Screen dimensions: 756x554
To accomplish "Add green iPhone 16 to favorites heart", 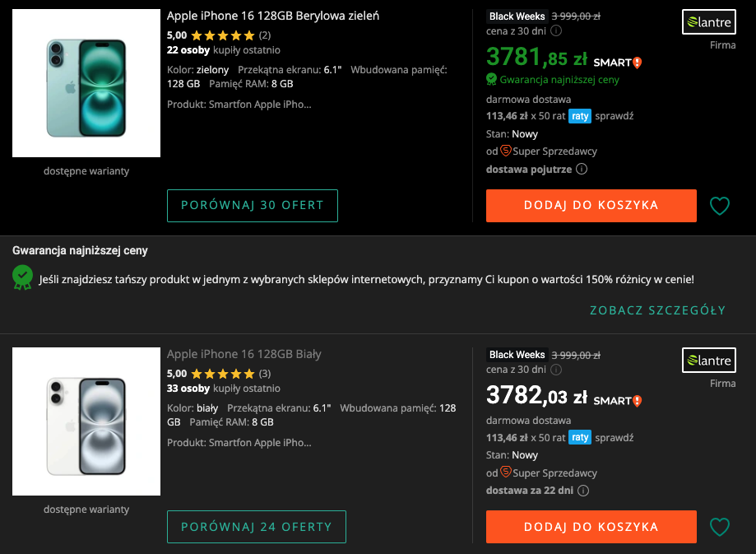I will (x=720, y=206).
